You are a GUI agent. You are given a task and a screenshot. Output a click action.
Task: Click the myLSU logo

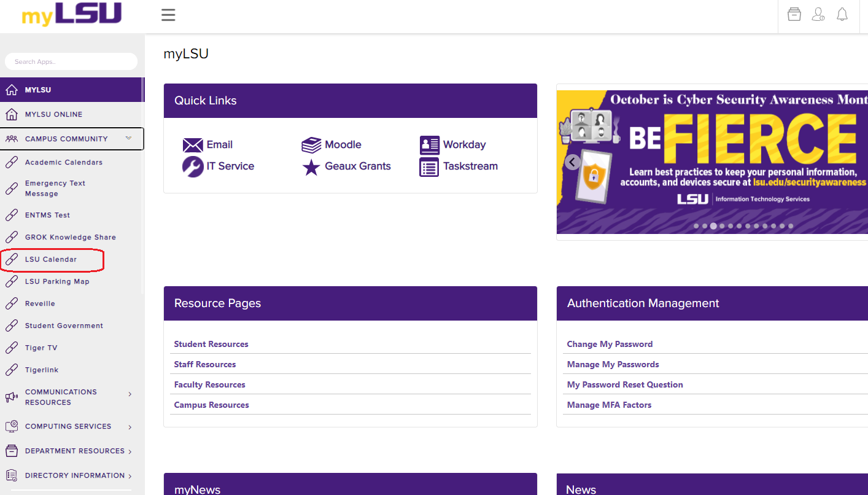tap(72, 14)
